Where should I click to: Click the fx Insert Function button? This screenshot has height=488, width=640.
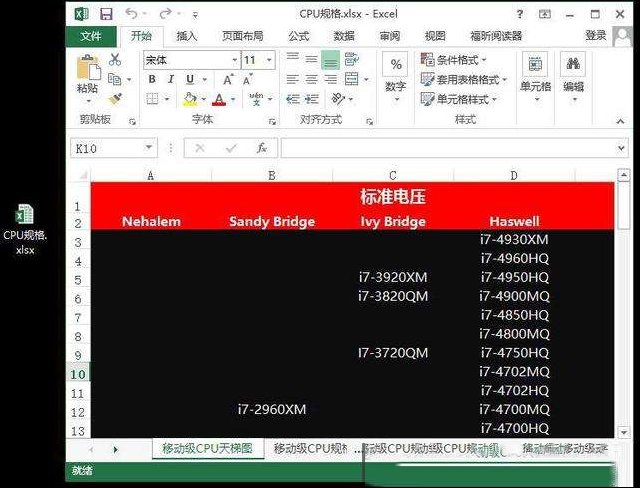(262, 148)
